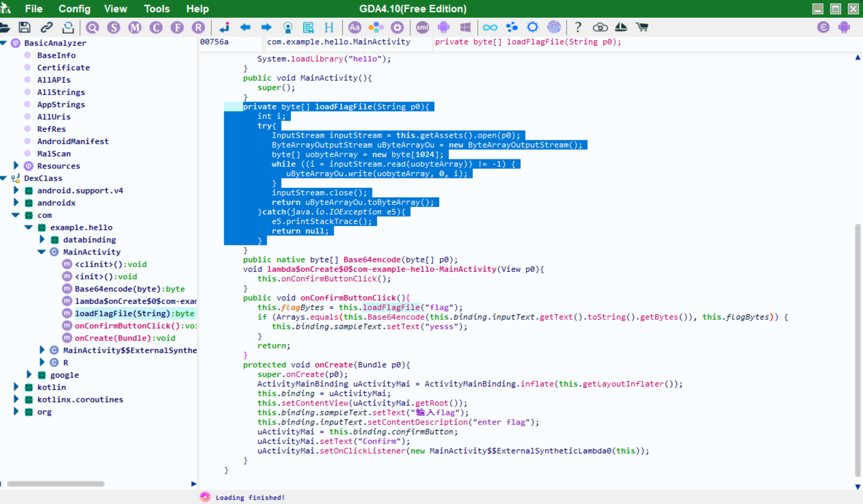
Task: Click the purple 'xml' toolbar icon
Action: tap(422, 27)
